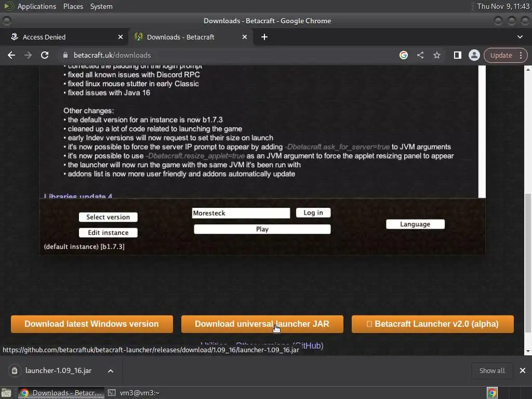The height and width of the screenshot is (399, 532).
Task: Click the Edit instance button
Action: (108, 233)
